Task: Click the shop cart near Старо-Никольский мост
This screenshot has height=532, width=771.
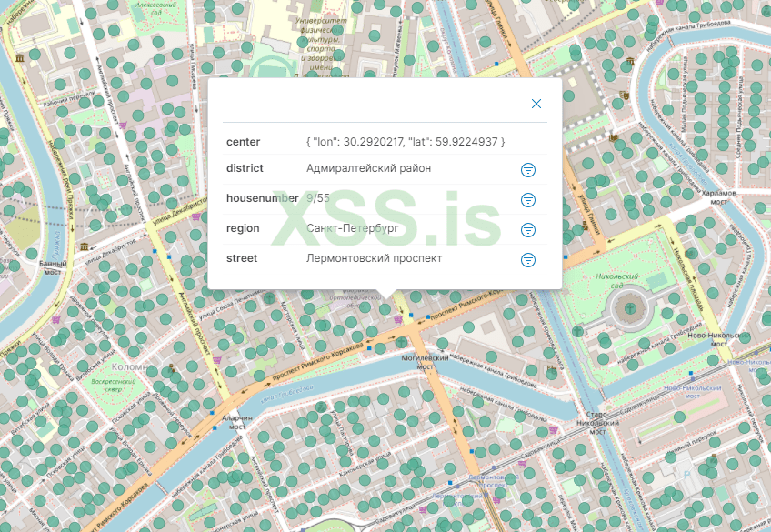Action: coord(554,430)
